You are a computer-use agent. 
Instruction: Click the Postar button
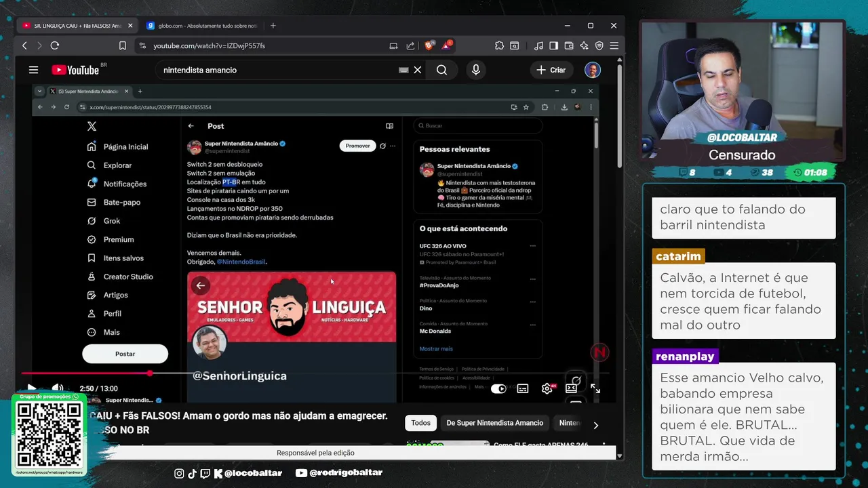tap(125, 354)
